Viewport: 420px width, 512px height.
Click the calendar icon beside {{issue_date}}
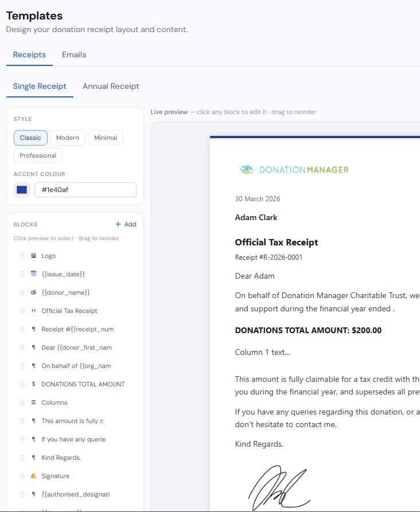[x=34, y=274]
